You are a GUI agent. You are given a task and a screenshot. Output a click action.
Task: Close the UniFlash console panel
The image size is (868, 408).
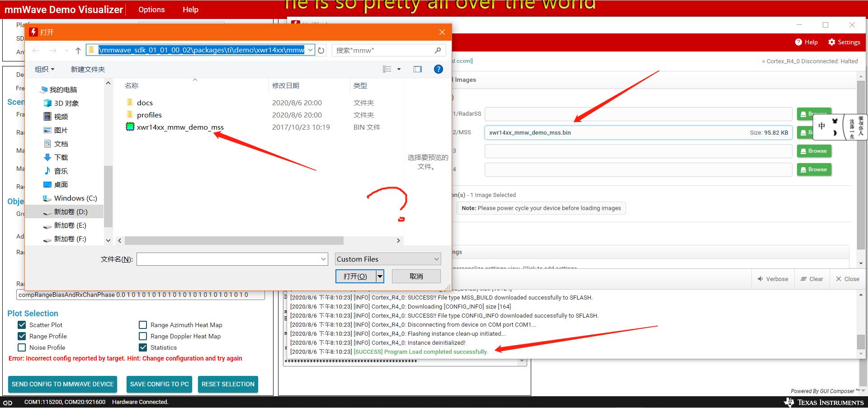point(848,279)
